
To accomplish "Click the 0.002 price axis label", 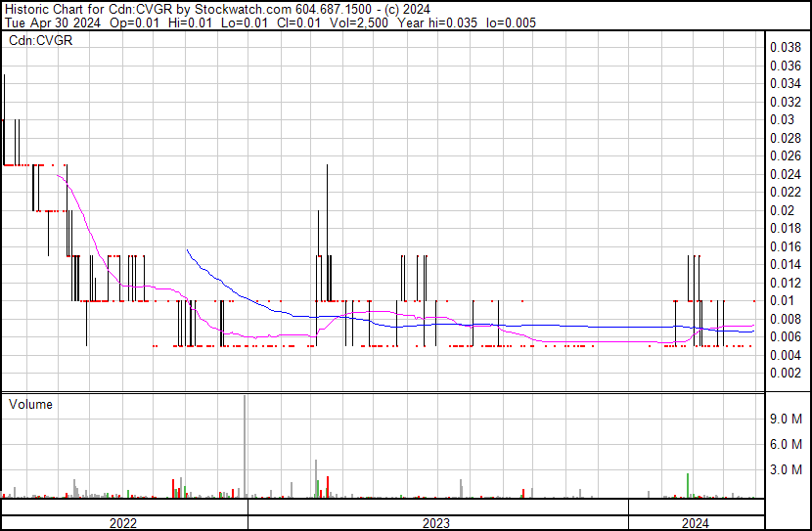I will (x=786, y=374).
